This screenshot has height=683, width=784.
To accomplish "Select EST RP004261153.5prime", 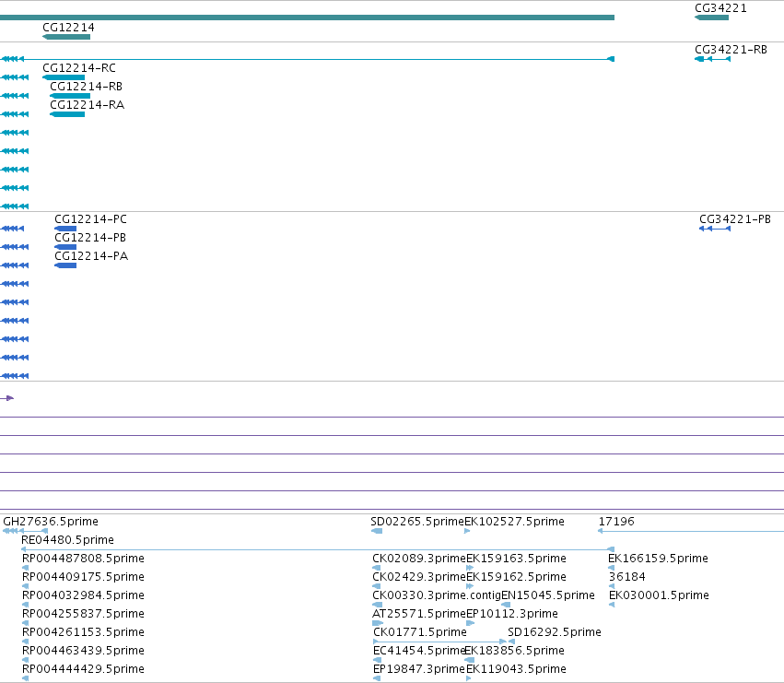I will [83, 632].
